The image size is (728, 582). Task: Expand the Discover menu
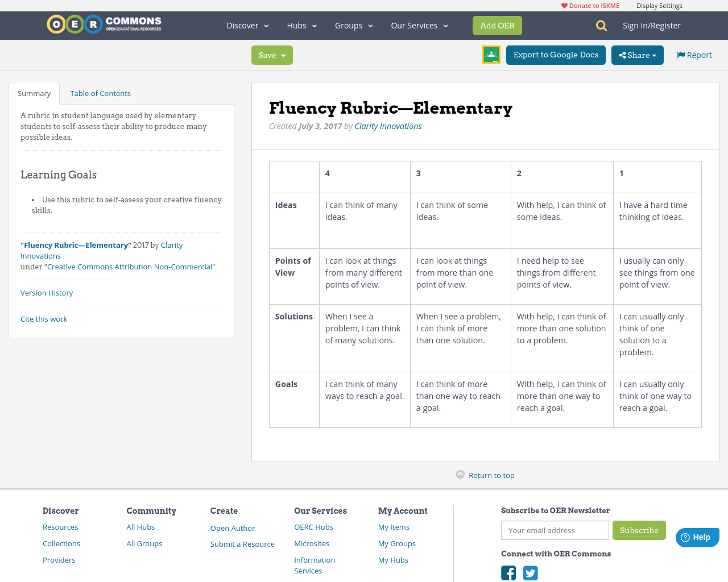247,26
